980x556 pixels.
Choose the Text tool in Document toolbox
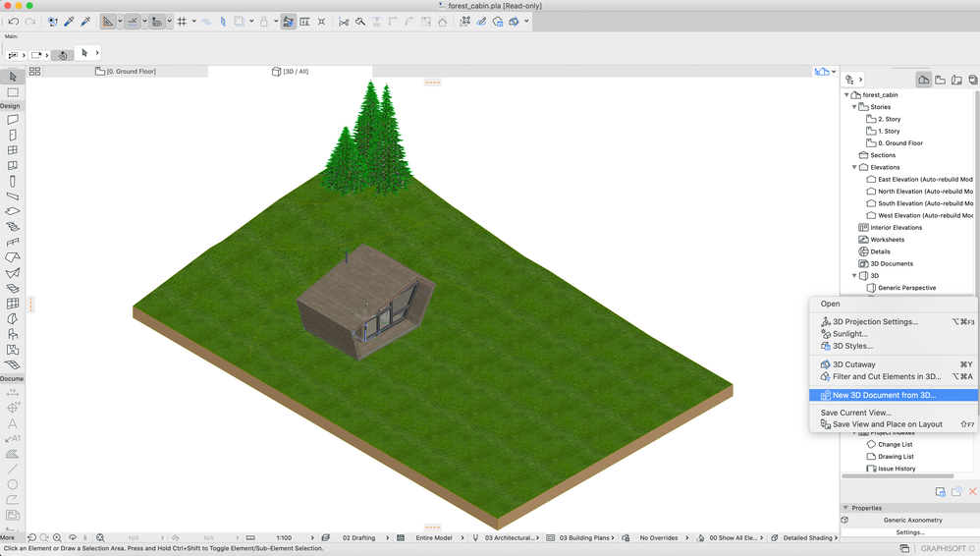(13, 423)
